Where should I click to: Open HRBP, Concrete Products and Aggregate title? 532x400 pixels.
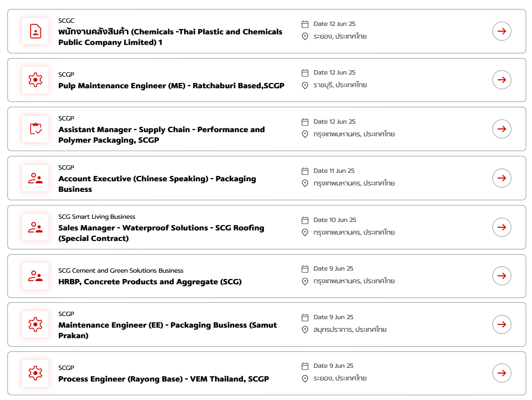(150, 281)
